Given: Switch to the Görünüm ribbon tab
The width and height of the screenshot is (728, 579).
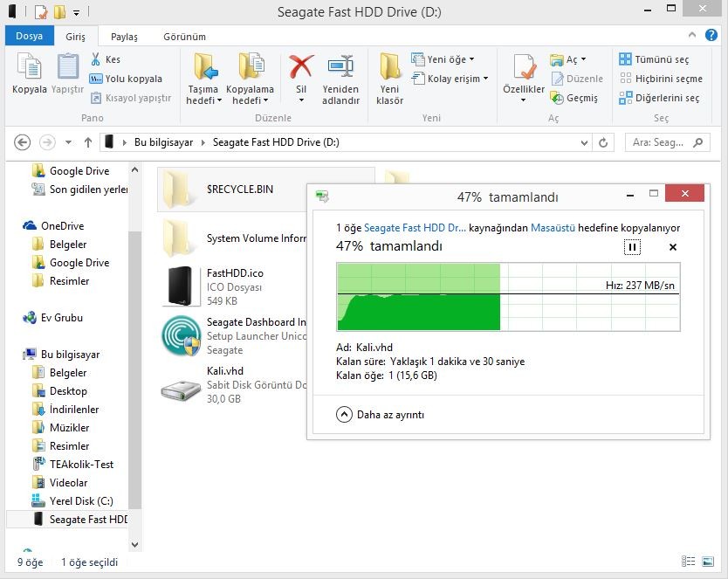Looking at the screenshot, I should click(x=184, y=36).
